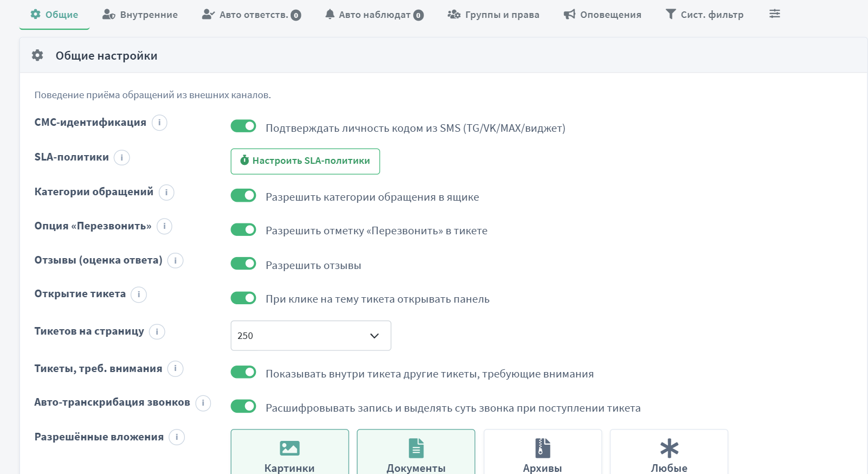This screenshot has width=868, height=474.
Task: Open the Оповещения tab
Action: tap(602, 15)
